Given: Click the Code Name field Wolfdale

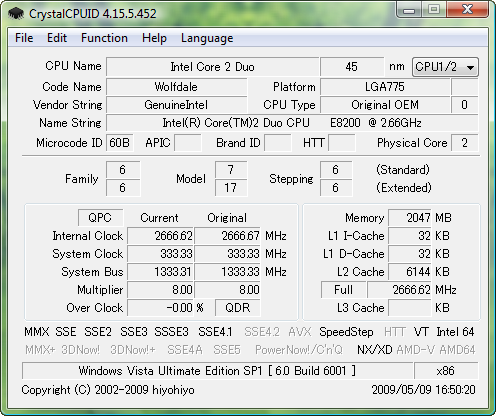Looking at the screenshot, I should click(x=176, y=87).
